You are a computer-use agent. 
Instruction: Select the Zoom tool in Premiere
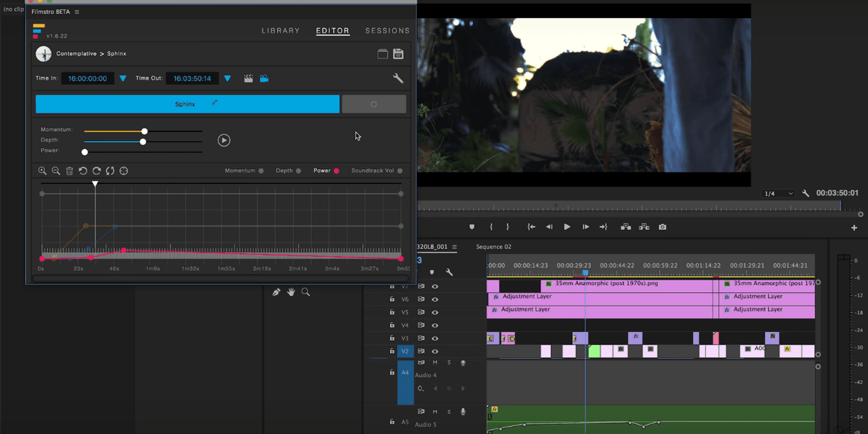coord(305,292)
